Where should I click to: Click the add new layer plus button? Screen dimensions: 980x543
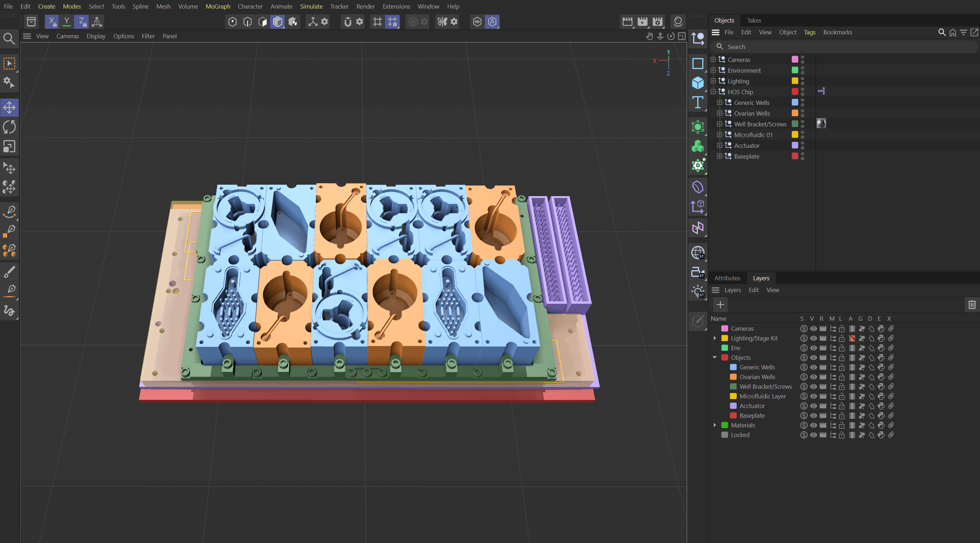point(720,304)
